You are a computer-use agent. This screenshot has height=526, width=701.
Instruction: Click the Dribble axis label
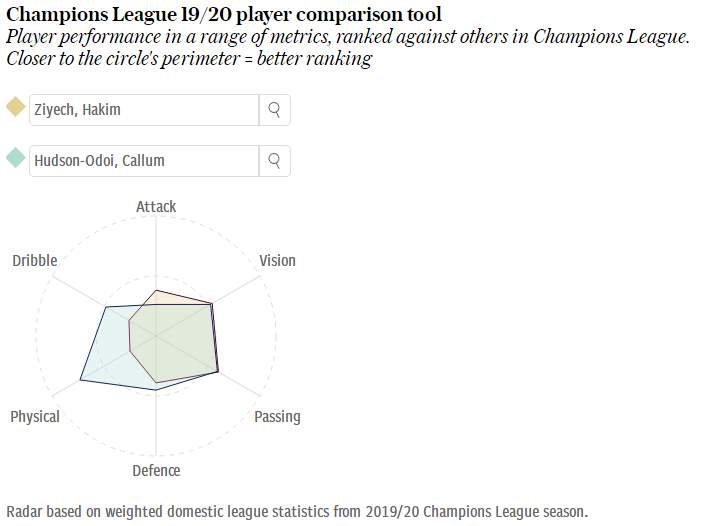pos(35,261)
